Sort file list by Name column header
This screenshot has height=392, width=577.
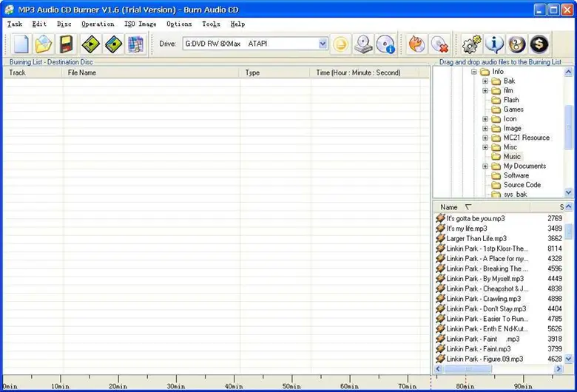449,207
